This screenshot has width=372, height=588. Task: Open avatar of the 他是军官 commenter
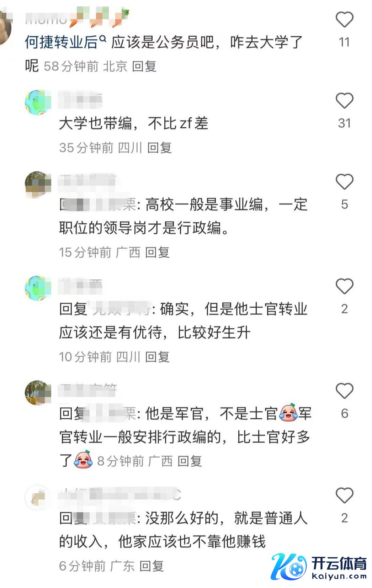[38, 393]
